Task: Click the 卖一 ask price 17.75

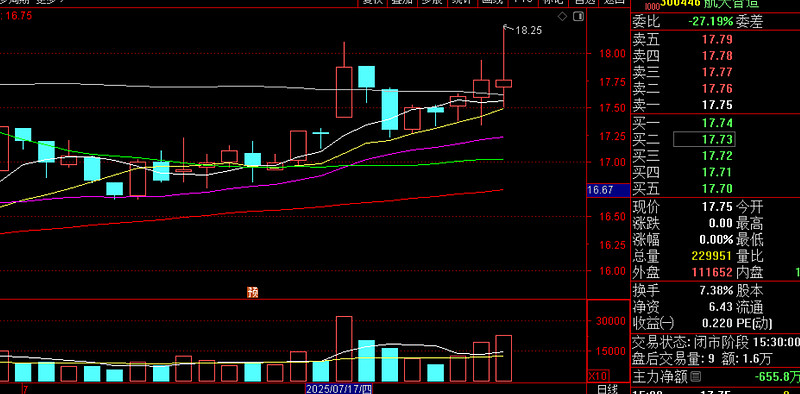Action: [x=717, y=105]
